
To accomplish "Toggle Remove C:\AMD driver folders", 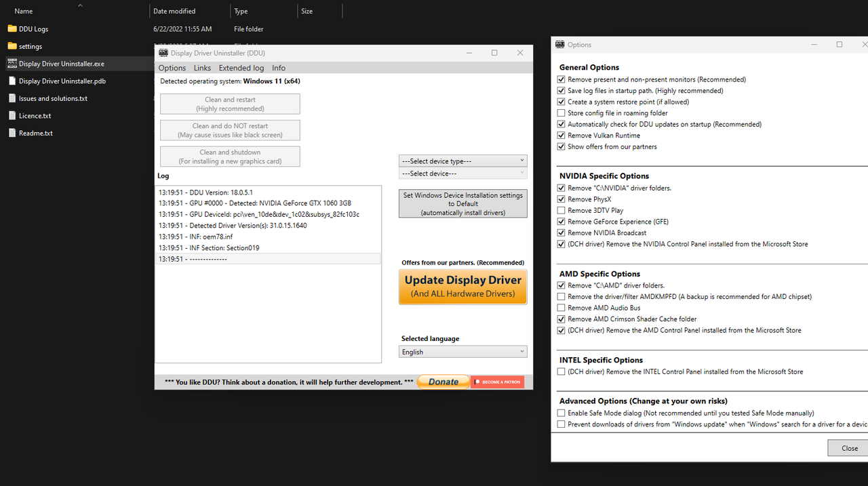I will (561, 285).
